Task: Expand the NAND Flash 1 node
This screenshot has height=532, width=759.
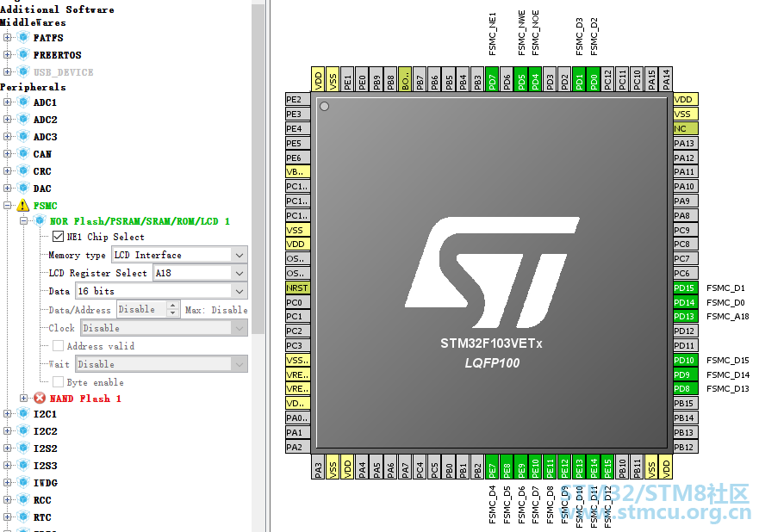Action: tap(24, 398)
